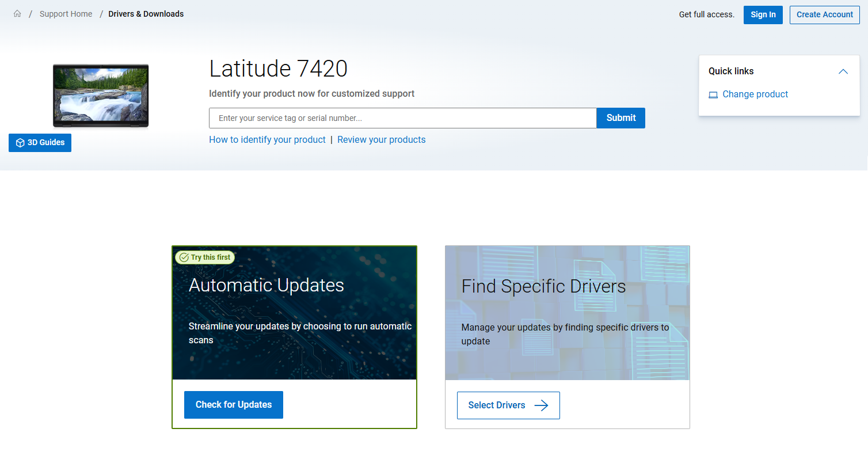This screenshot has width=868, height=459.
Task: Click Select Drivers button
Action: (508, 405)
